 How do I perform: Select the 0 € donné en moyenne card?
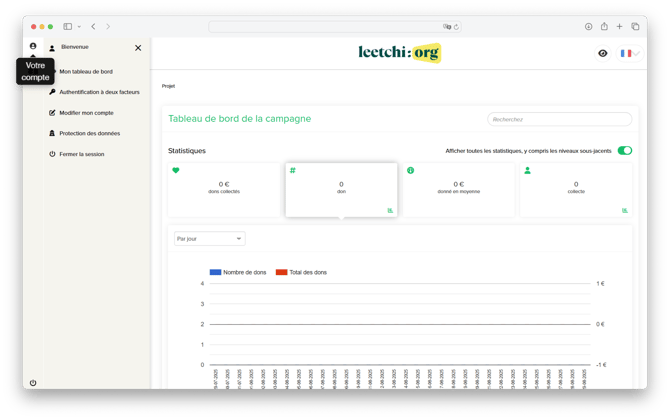[x=458, y=190]
